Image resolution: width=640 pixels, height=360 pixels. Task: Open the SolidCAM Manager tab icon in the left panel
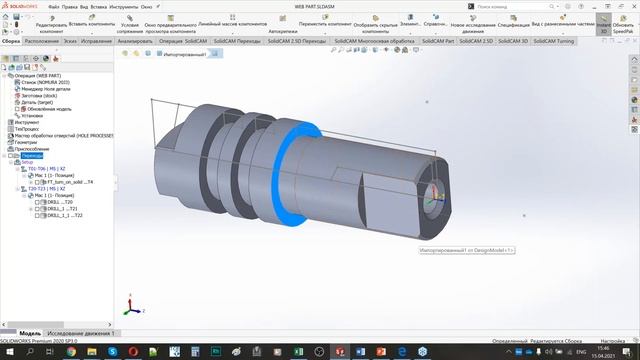click(x=56, y=59)
